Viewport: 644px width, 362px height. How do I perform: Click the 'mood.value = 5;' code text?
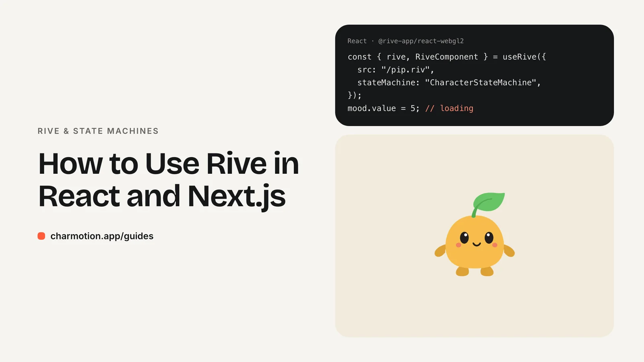pyautogui.click(x=384, y=108)
